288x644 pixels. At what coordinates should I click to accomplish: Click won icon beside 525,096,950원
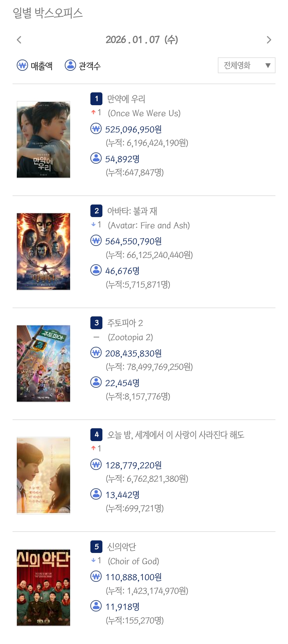pos(96,129)
